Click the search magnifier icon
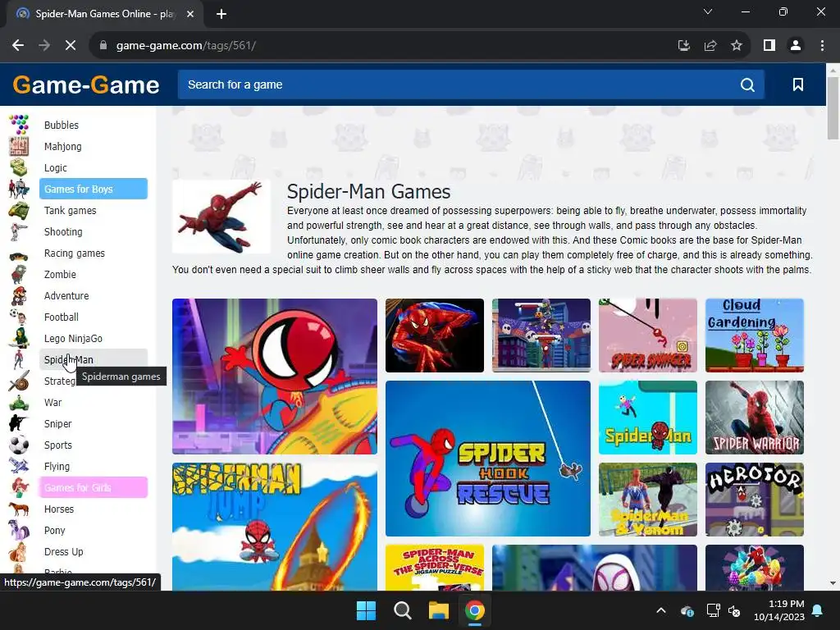 (x=747, y=84)
